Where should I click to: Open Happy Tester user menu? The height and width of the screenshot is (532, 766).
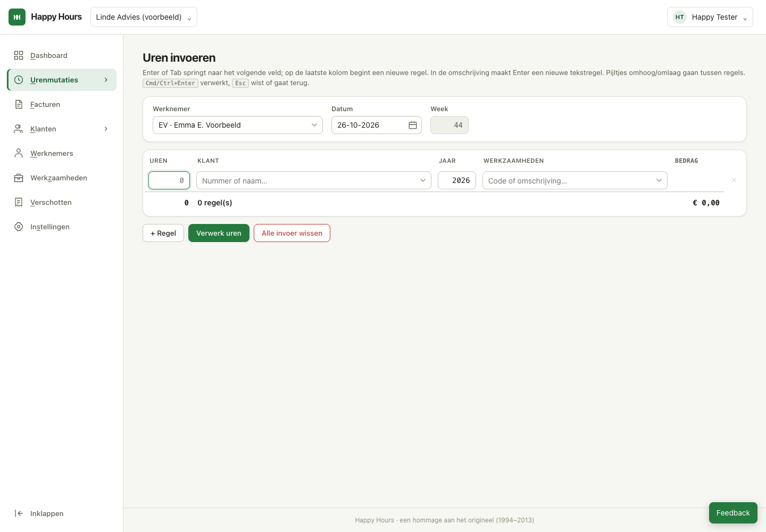(710, 17)
